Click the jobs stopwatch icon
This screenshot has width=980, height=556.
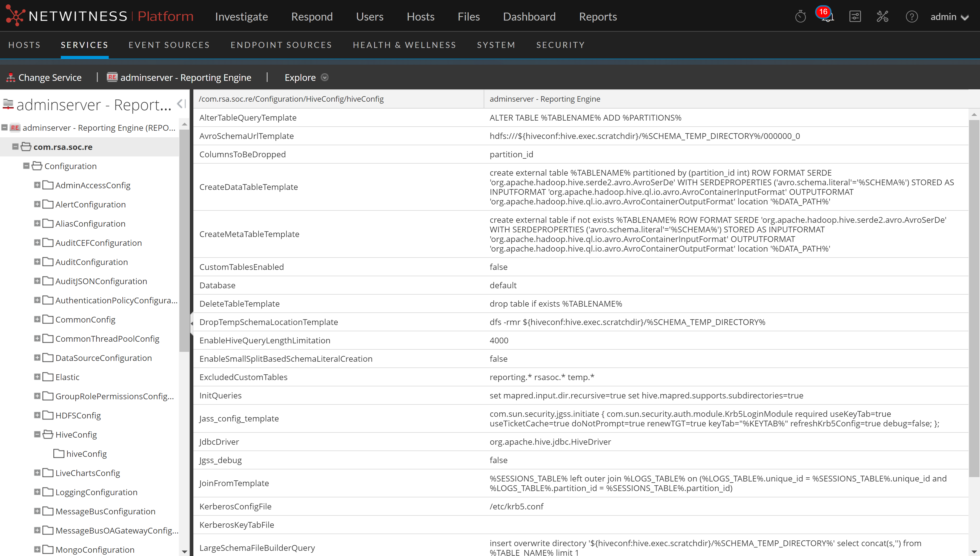pos(800,17)
